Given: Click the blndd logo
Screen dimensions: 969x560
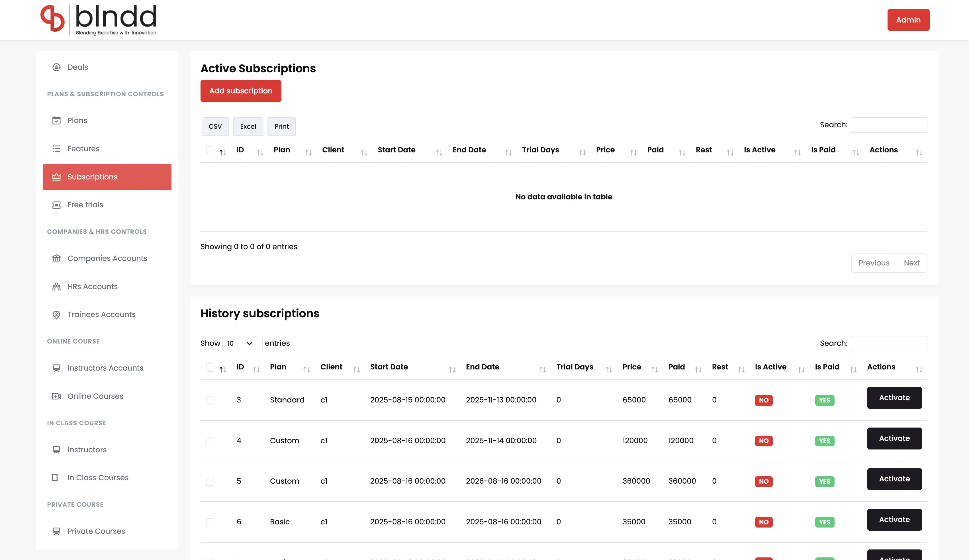Looking at the screenshot, I should [99, 20].
